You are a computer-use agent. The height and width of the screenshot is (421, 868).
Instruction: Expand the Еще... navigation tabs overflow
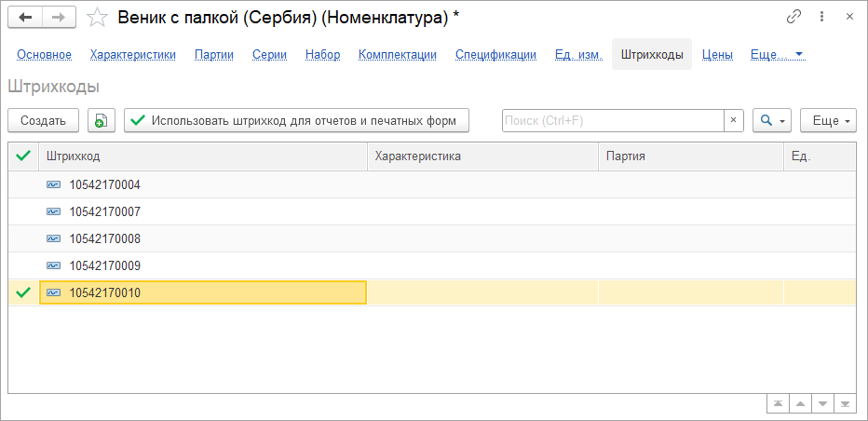[777, 54]
